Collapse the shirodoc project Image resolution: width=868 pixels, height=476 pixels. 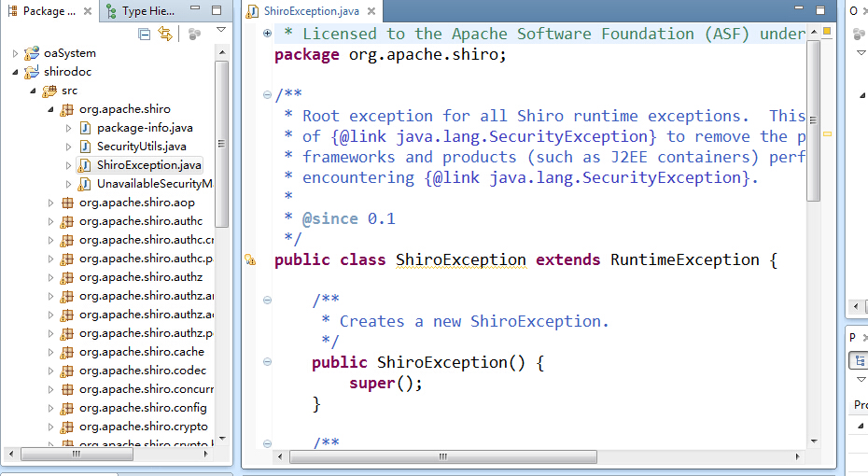click(15, 72)
